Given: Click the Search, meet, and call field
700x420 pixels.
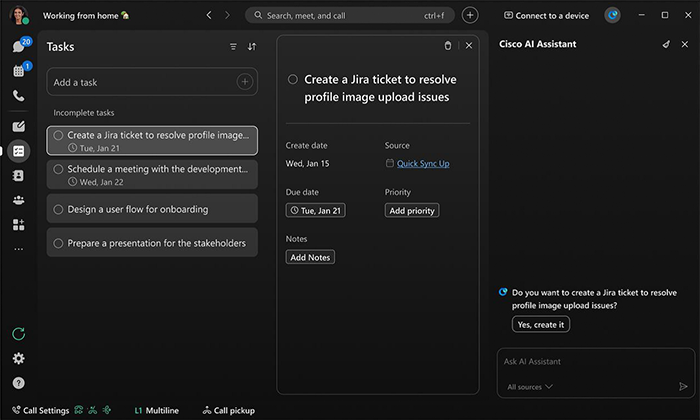Looking at the screenshot, I should pos(350,15).
